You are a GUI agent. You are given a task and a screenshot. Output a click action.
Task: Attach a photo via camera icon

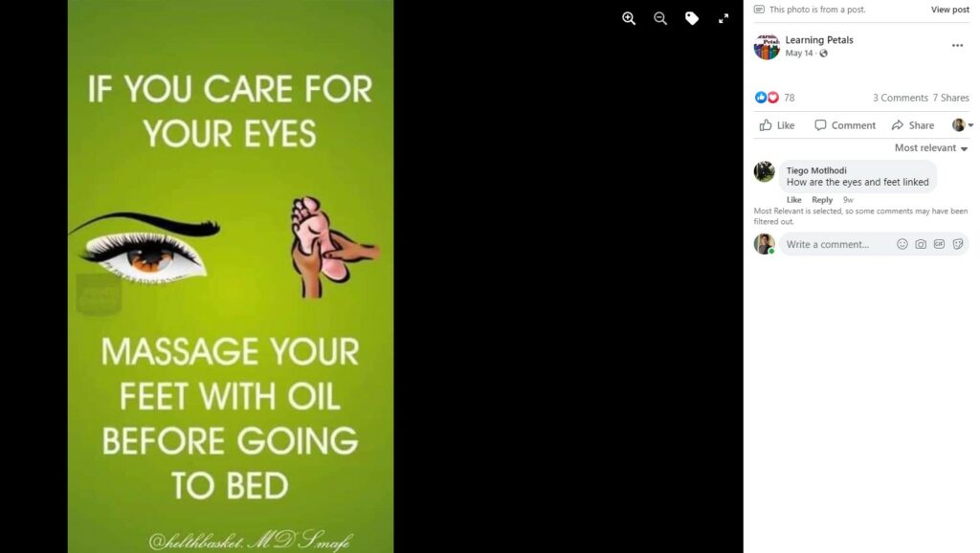tap(921, 244)
